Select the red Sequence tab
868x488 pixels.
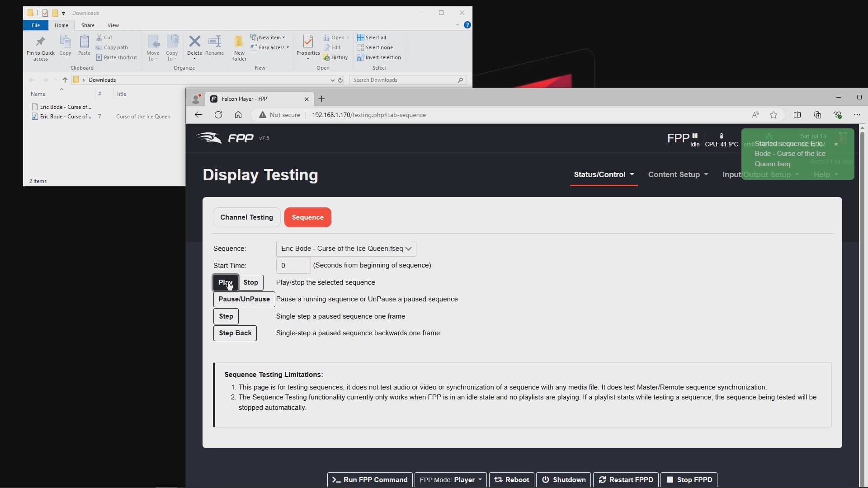307,217
